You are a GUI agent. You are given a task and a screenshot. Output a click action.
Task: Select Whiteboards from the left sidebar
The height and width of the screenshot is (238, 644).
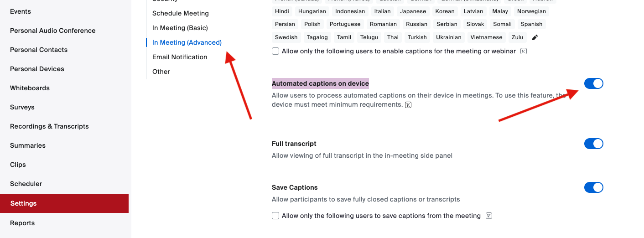coord(30,88)
